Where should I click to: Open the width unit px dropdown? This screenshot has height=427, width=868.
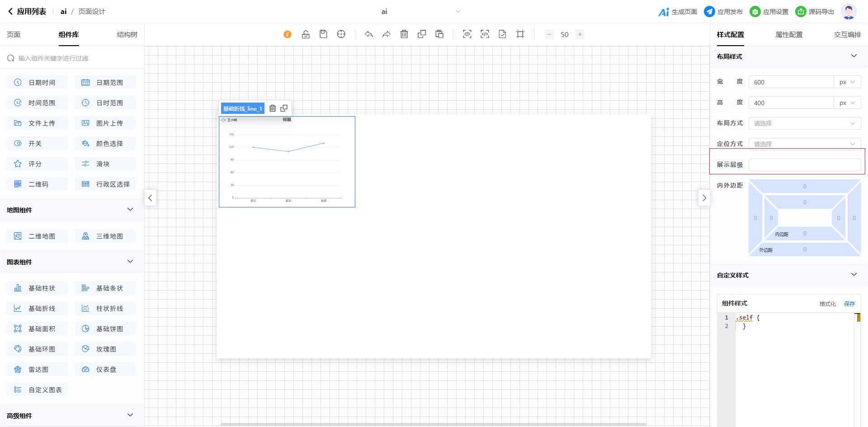(847, 82)
